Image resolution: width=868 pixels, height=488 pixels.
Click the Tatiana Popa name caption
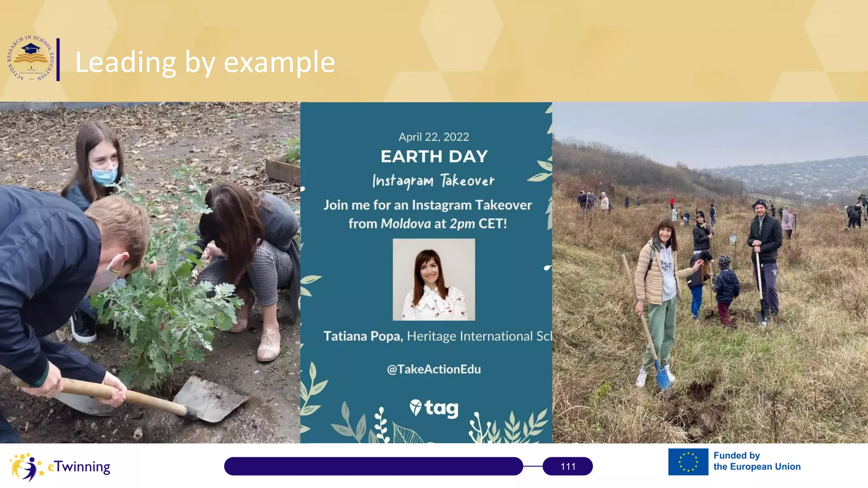click(363, 336)
